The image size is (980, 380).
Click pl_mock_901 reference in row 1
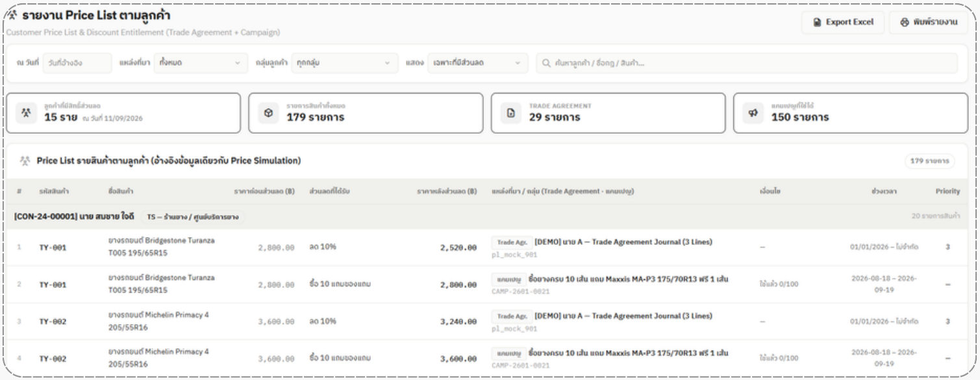514,255
